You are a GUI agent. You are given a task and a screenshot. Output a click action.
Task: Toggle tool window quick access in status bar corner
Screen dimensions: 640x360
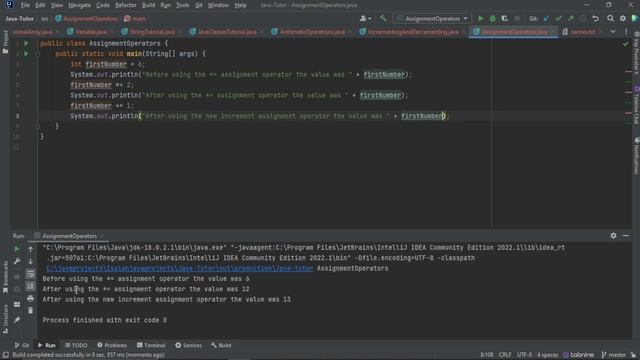coord(5,355)
